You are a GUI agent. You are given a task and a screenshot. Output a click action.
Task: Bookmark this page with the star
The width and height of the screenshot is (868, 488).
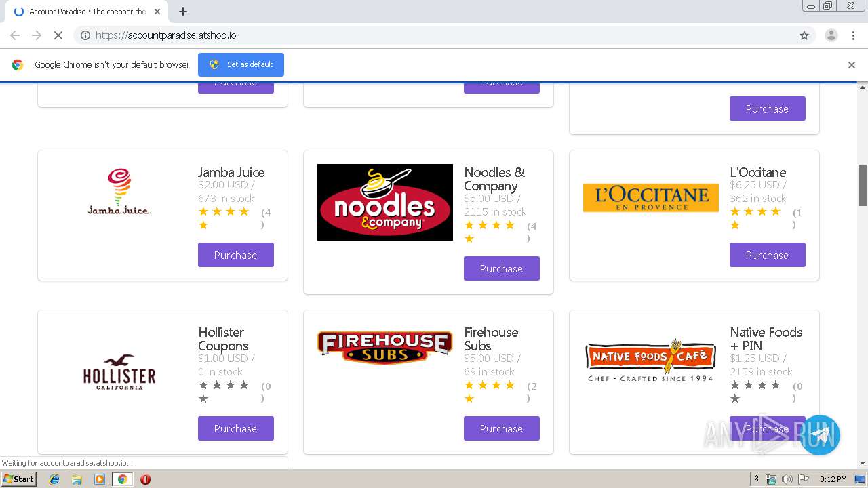[x=804, y=35]
